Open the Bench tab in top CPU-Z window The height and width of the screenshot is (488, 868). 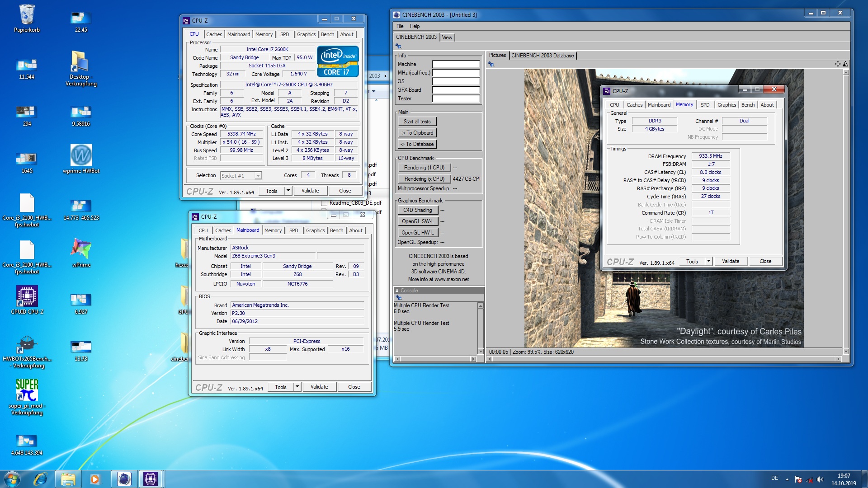coord(327,34)
